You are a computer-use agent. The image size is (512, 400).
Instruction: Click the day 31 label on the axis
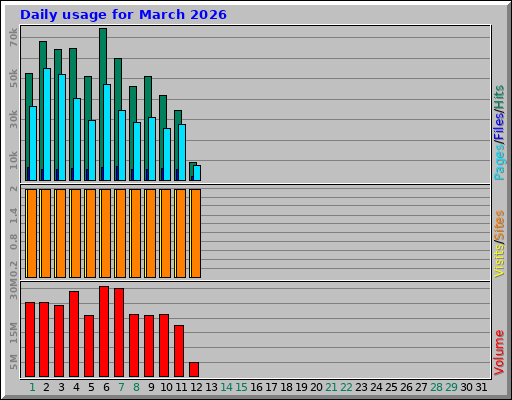point(481,387)
